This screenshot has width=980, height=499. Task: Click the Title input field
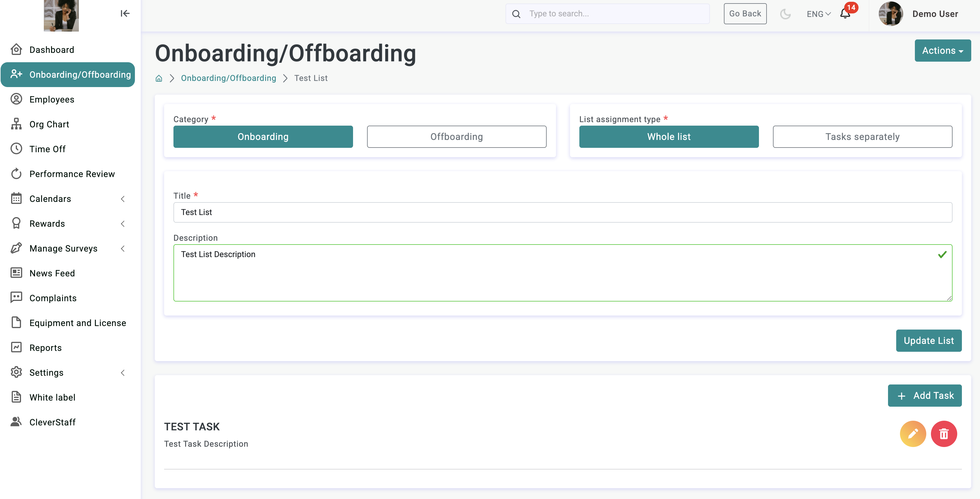coord(563,212)
